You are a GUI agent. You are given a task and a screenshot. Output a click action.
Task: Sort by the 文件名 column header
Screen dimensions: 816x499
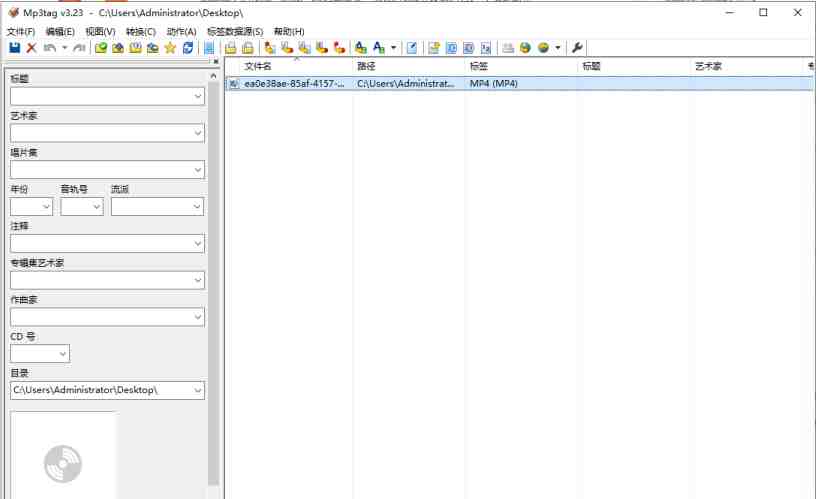tap(259, 66)
